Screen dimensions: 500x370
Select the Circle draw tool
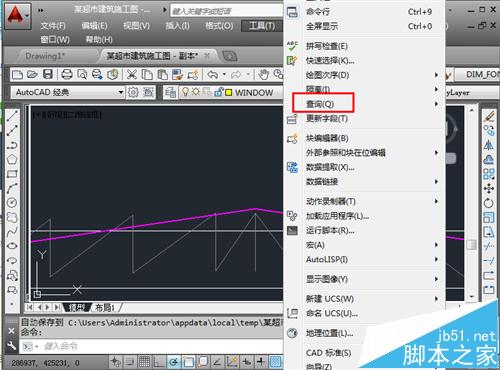[12, 203]
